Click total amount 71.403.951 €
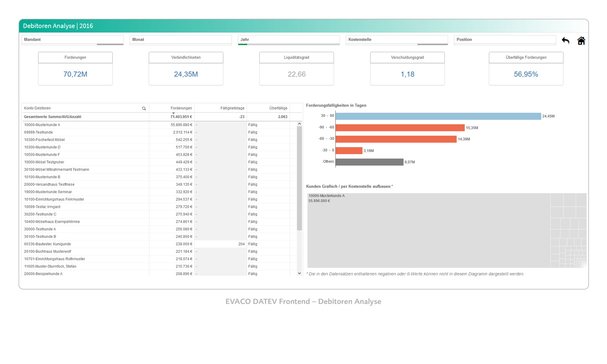This screenshot has width=607, height=364. (x=181, y=117)
